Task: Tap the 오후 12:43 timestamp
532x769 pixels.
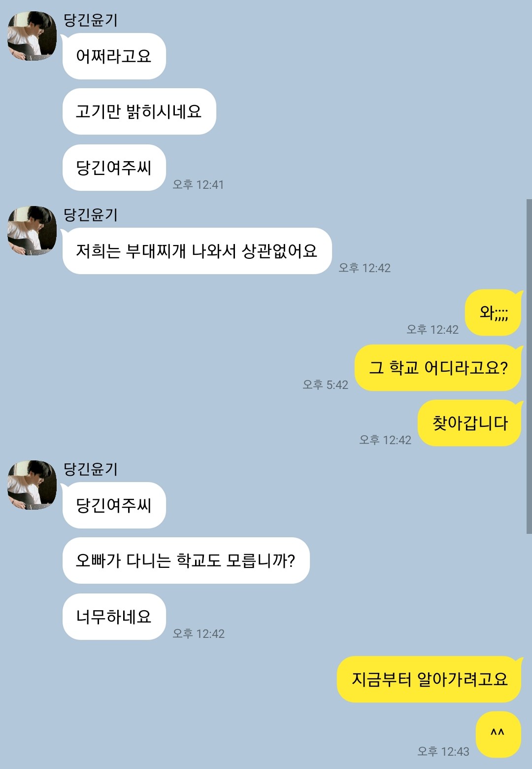Action: coord(443,752)
